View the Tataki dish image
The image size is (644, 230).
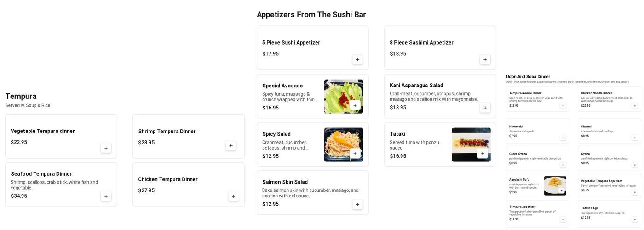(x=471, y=145)
